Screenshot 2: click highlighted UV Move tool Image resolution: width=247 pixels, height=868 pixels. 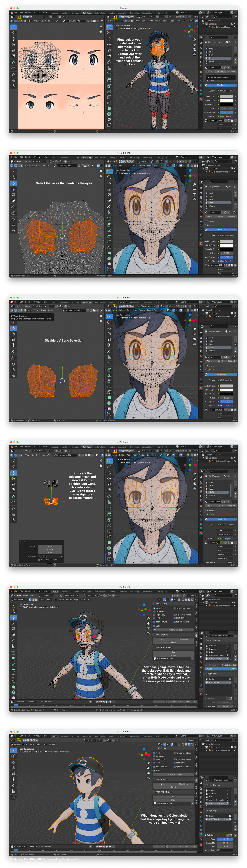pos(14,184)
